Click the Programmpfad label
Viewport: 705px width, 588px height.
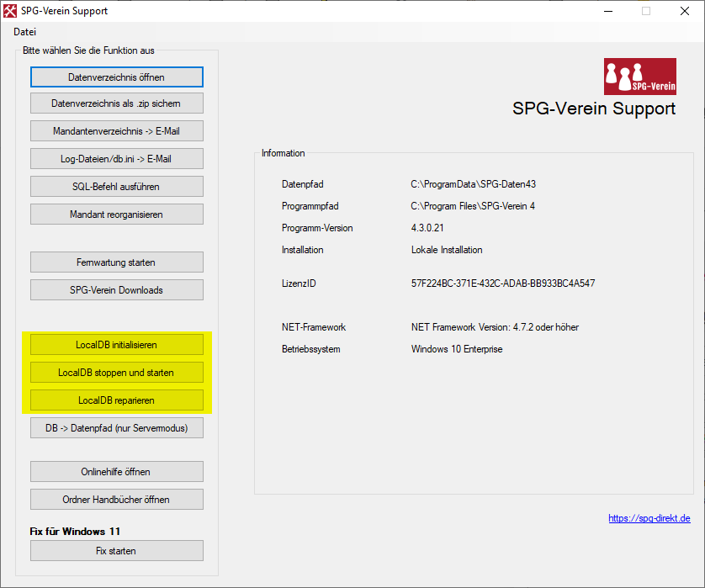[x=310, y=206]
